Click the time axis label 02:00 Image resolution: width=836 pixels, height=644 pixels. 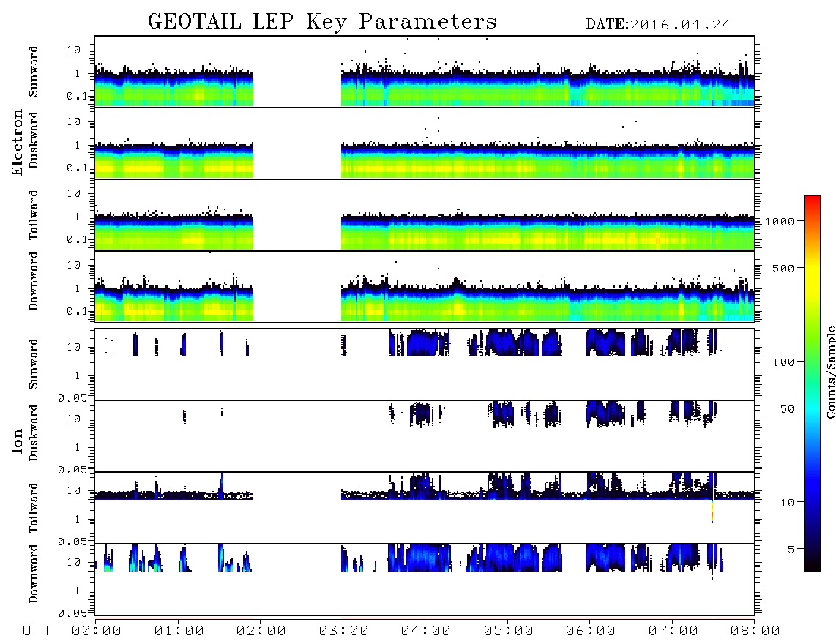point(261,632)
